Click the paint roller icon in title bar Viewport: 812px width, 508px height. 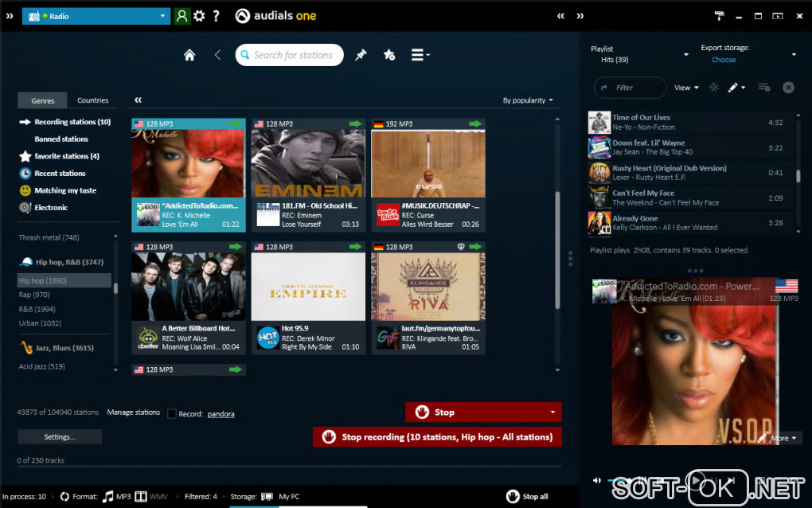click(720, 16)
